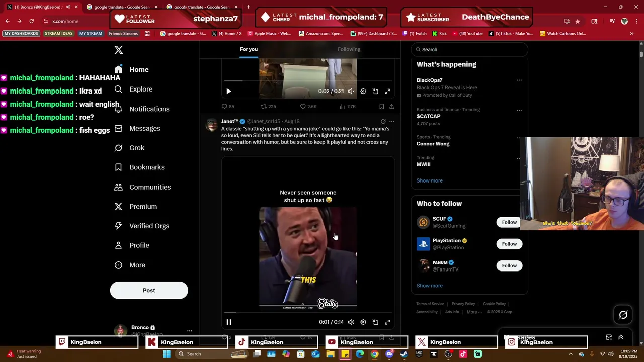Viewport: 644px width, 362px height.
Task: Enter fullscreen on upper video
Action: tap(387, 91)
